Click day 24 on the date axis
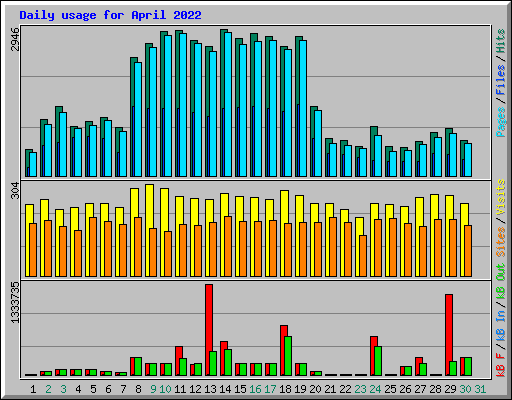 pos(375,389)
